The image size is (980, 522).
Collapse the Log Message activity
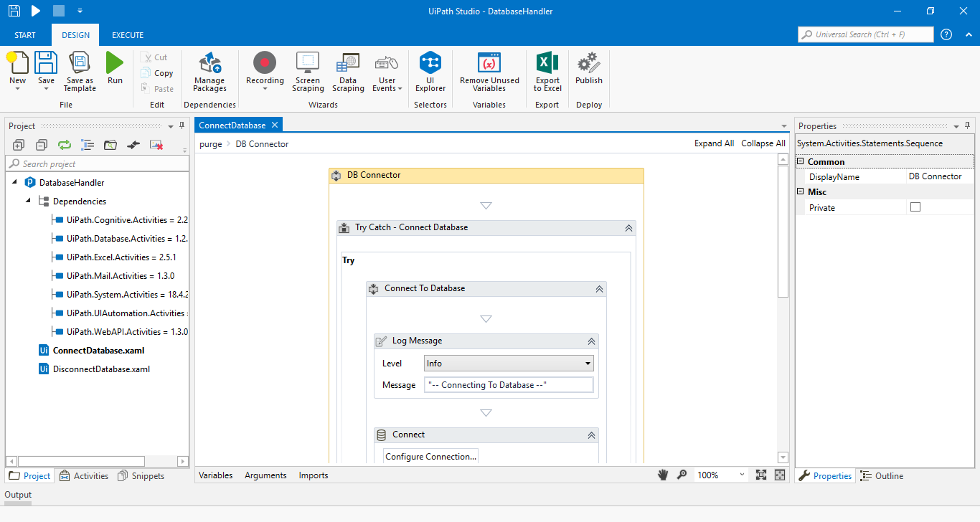click(591, 341)
